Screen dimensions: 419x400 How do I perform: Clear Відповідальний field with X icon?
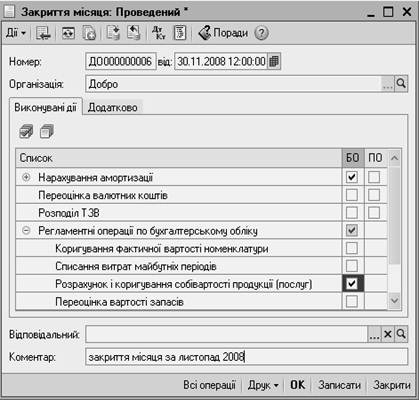pos(388,334)
